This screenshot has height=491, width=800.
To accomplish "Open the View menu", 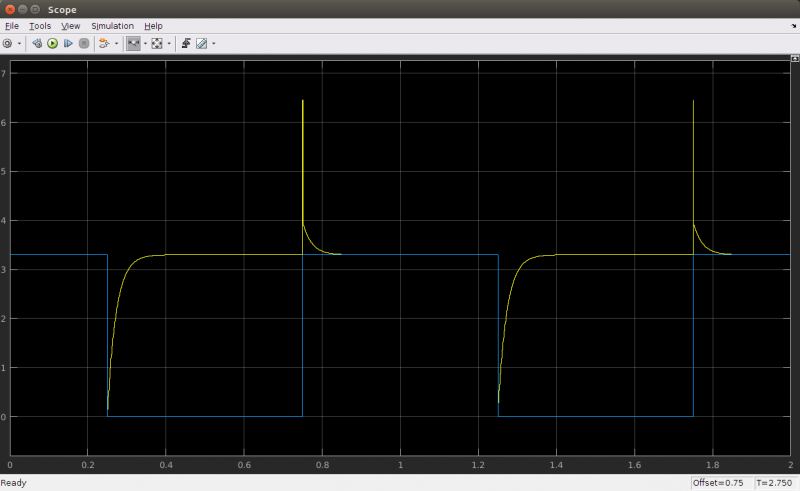I will pos(70,26).
